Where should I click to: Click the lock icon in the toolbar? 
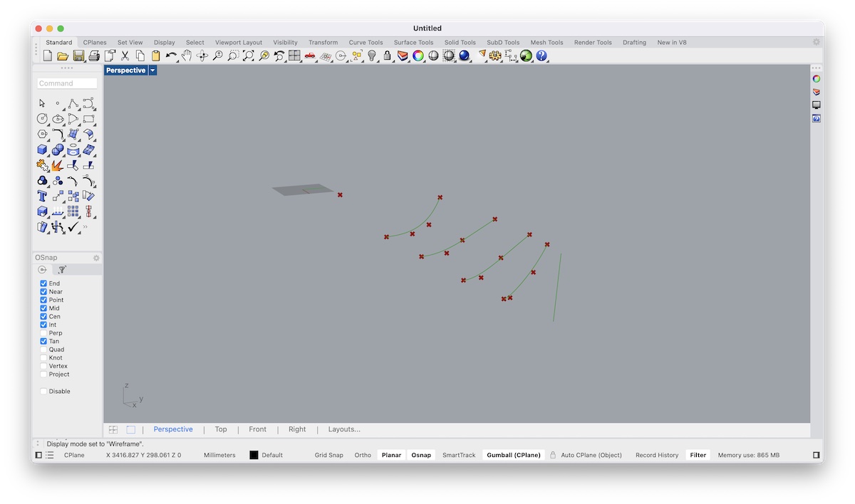pos(388,56)
